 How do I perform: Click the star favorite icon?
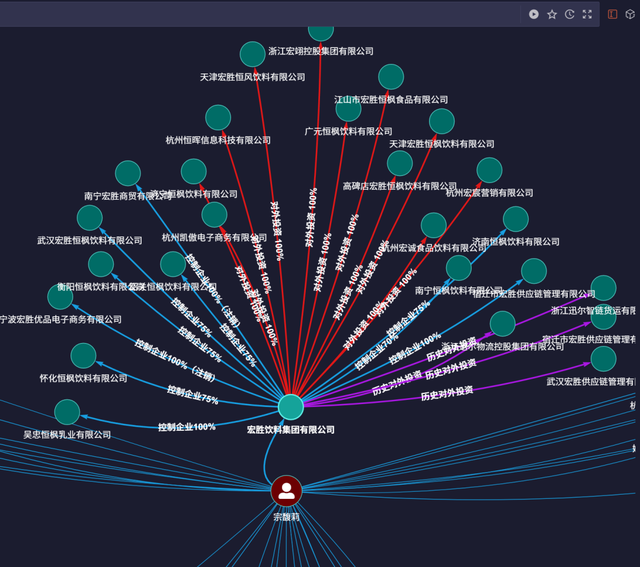552,14
